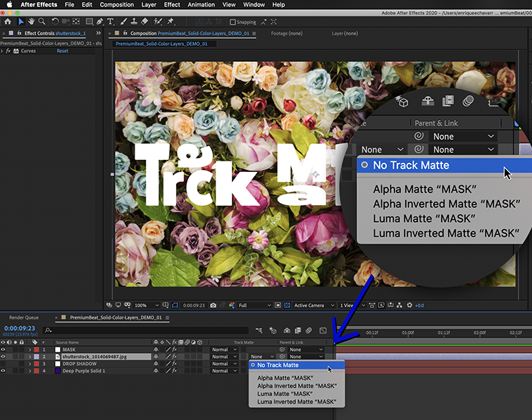The height and width of the screenshot is (420, 532).
Task: Hide the MASK layer using eye icon
Action: 4,350
